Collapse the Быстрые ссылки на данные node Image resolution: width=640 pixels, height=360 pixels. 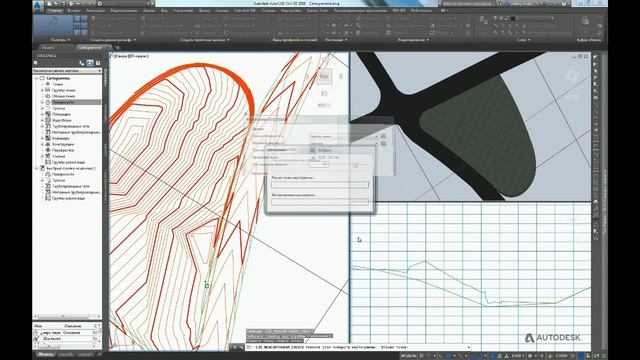(36, 168)
